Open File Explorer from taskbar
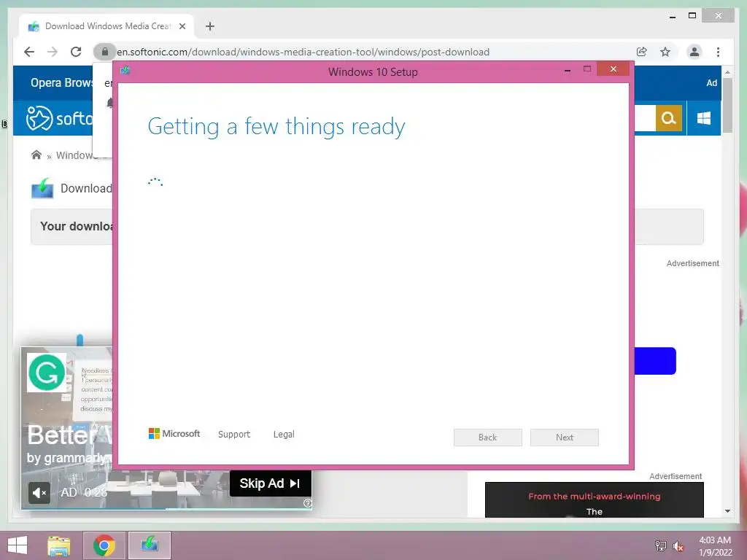Image resolution: width=747 pixels, height=560 pixels. [x=58, y=545]
